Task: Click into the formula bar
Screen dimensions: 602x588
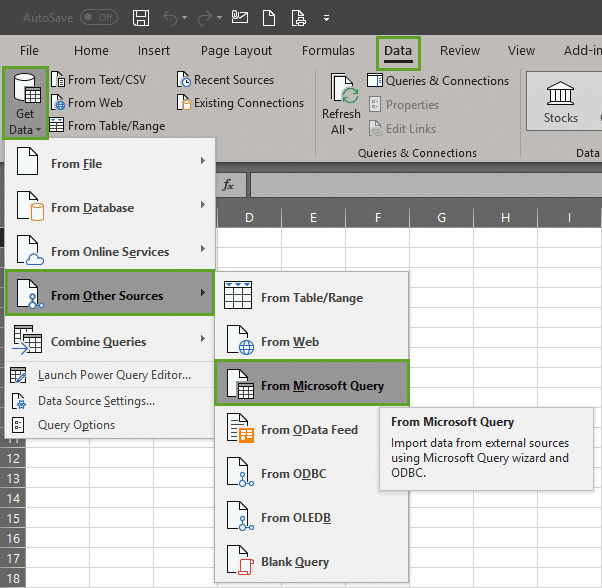Action: pos(426,185)
